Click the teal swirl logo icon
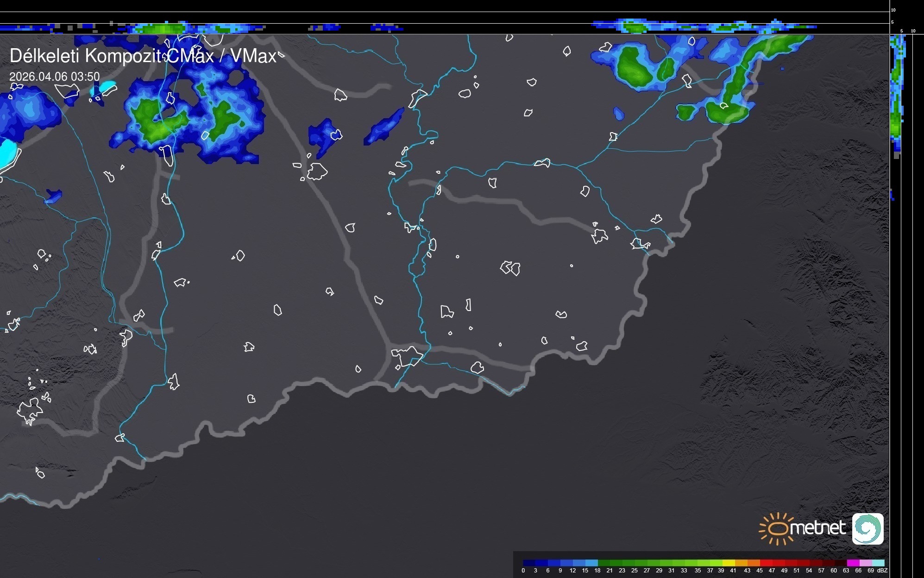924x578 pixels. pyautogui.click(x=867, y=528)
